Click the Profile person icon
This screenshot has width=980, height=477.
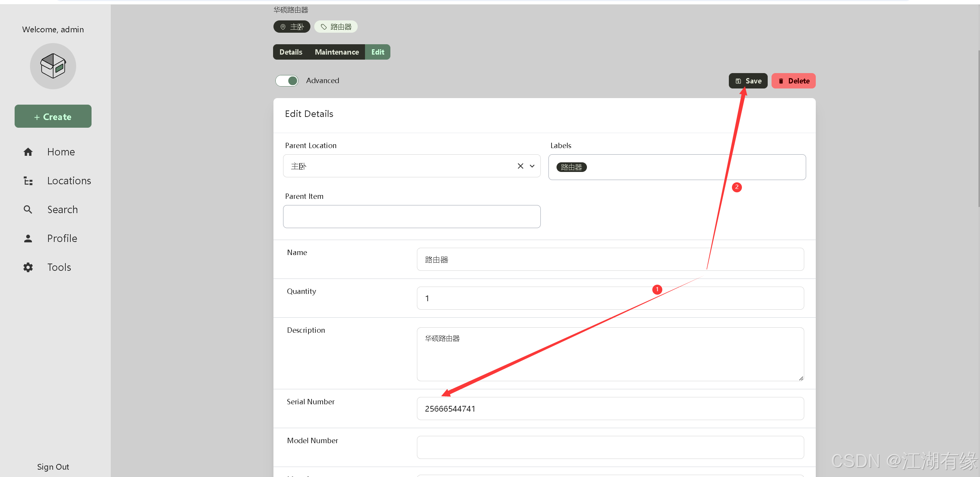click(28, 239)
